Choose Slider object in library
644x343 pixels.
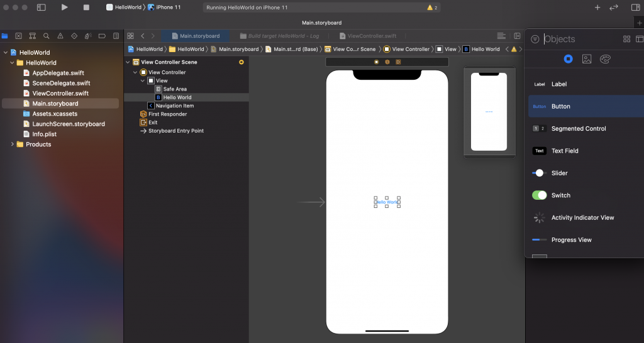point(586,173)
